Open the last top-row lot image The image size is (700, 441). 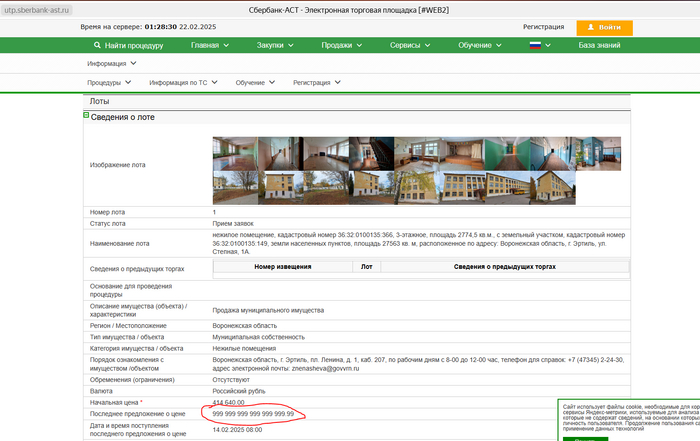point(598,154)
